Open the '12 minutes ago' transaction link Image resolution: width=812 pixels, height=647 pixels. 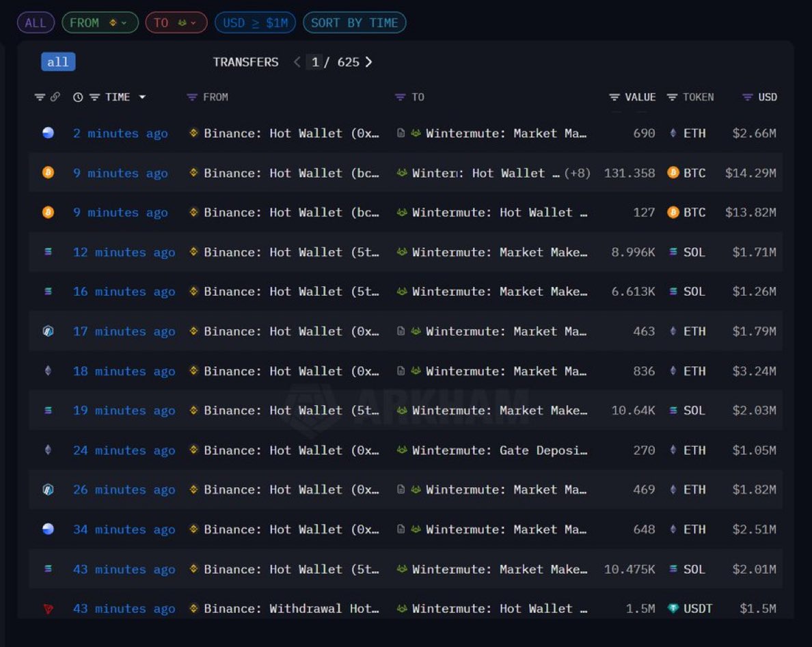[x=124, y=253]
